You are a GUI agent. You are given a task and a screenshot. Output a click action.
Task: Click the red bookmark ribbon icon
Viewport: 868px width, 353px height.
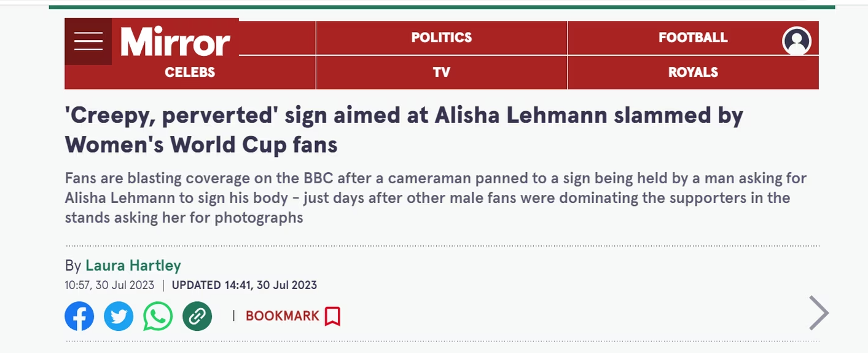332,316
